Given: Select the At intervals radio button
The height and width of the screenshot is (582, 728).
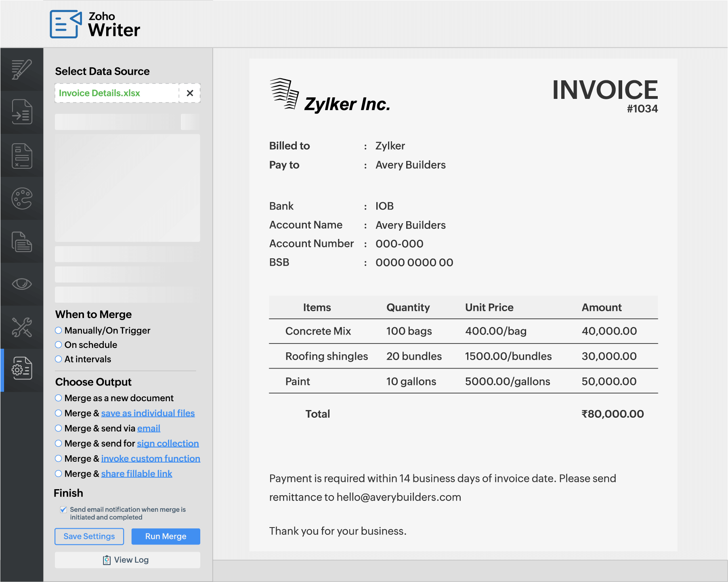Looking at the screenshot, I should click(x=59, y=359).
